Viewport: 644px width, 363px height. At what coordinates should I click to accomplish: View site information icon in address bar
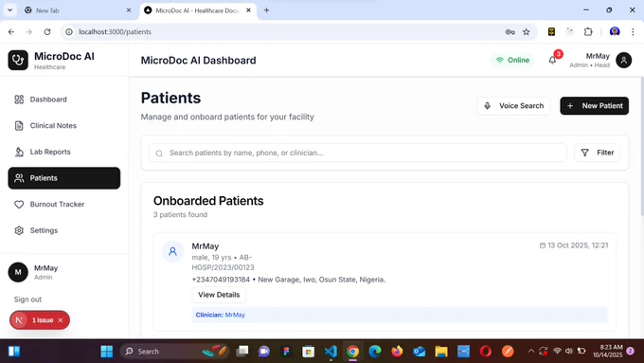[x=69, y=32]
